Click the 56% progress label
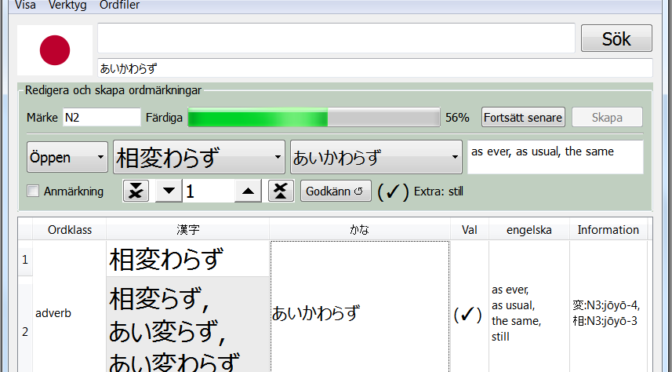Image resolution: width=672 pixels, height=372 pixels. (x=457, y=117)
